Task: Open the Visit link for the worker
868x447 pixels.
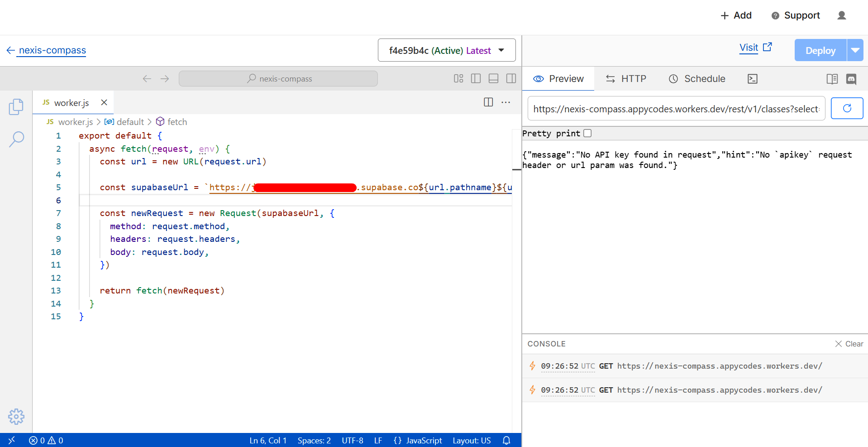Action: tap(749, 48)
